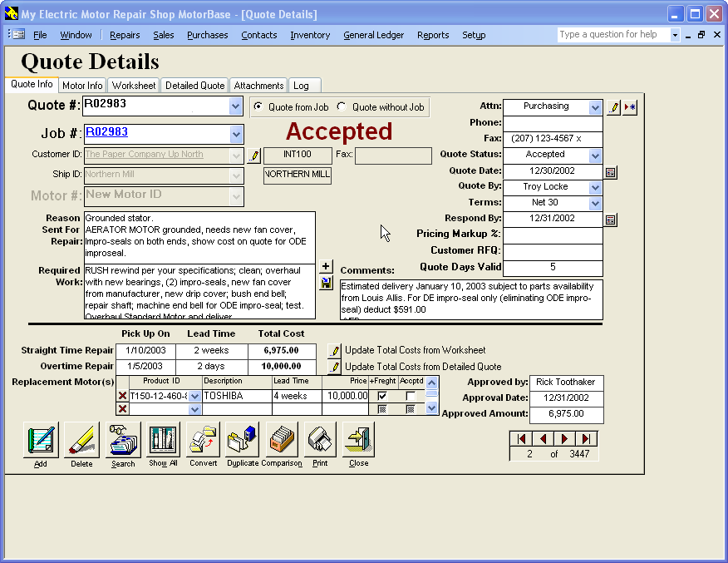The height and width of the screenshot is (563, 728).
Task: Open the Search icon with glasses
Action: click(x=123, y=440)
